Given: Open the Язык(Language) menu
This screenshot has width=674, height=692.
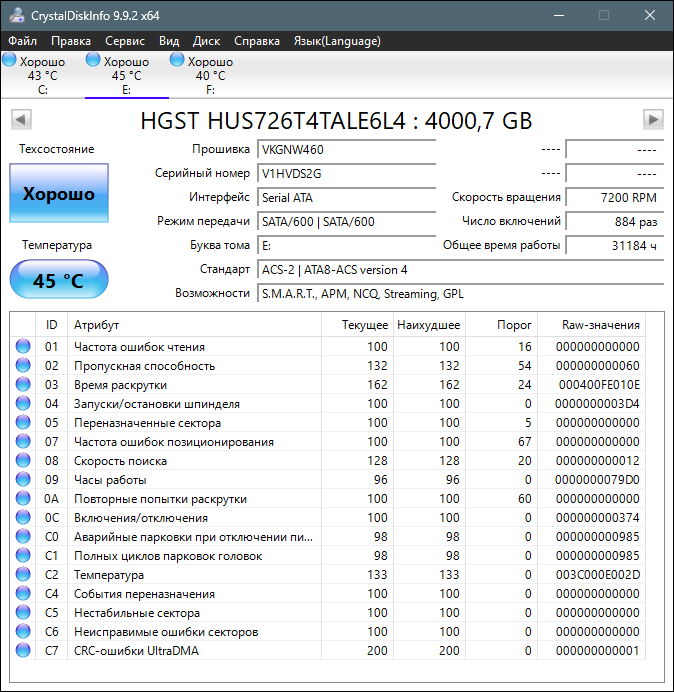Looking at the screenshot, I should tap(337, 41).
